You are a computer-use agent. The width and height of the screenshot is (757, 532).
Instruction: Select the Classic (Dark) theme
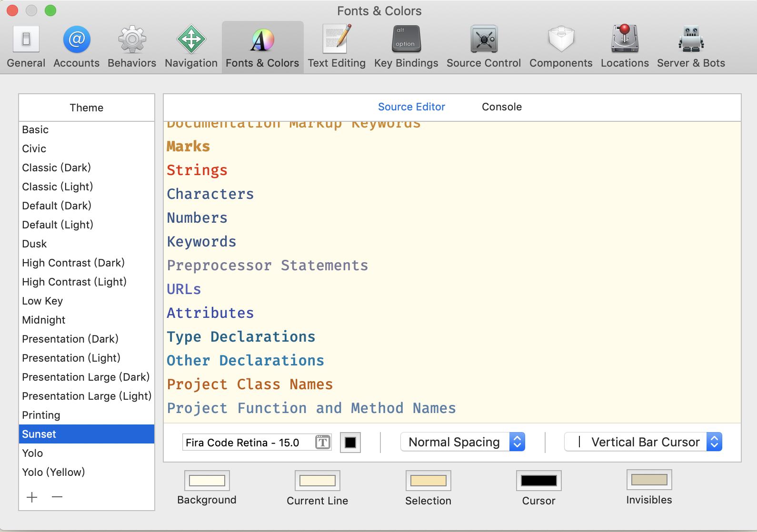tap(87, 168)
